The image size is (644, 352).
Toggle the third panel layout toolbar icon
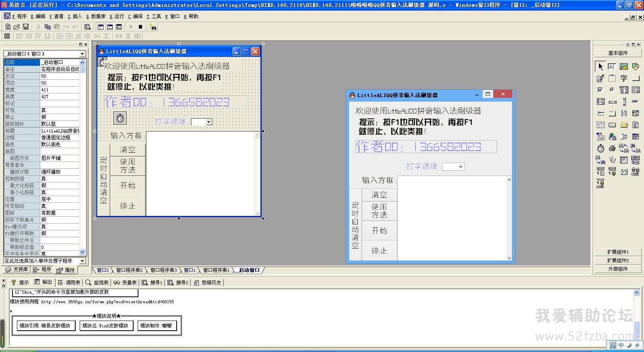[119, 27]
